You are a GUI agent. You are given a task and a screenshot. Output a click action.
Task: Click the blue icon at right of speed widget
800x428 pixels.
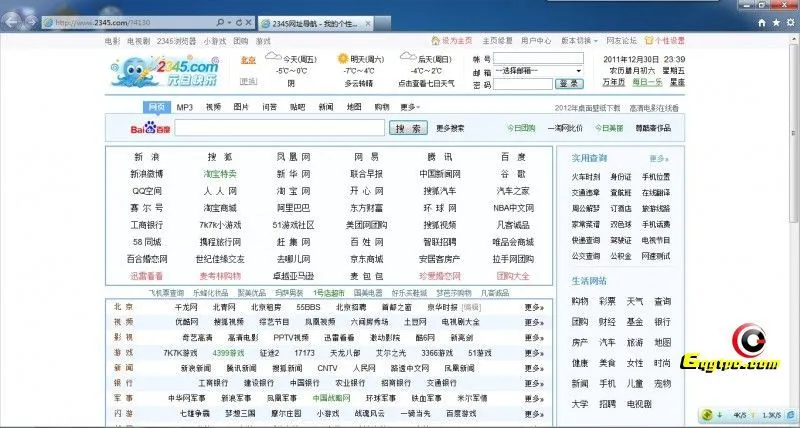click(x=791, y=415)
